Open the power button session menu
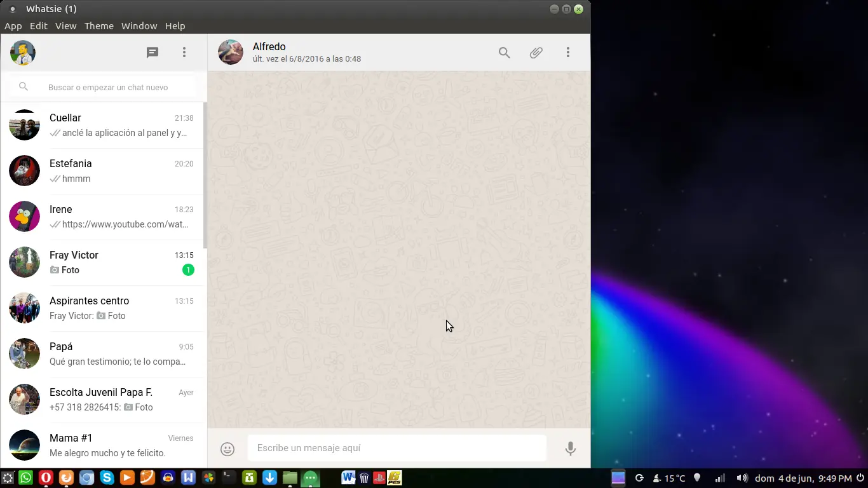The image size is (868, 488). coord(860,478)
